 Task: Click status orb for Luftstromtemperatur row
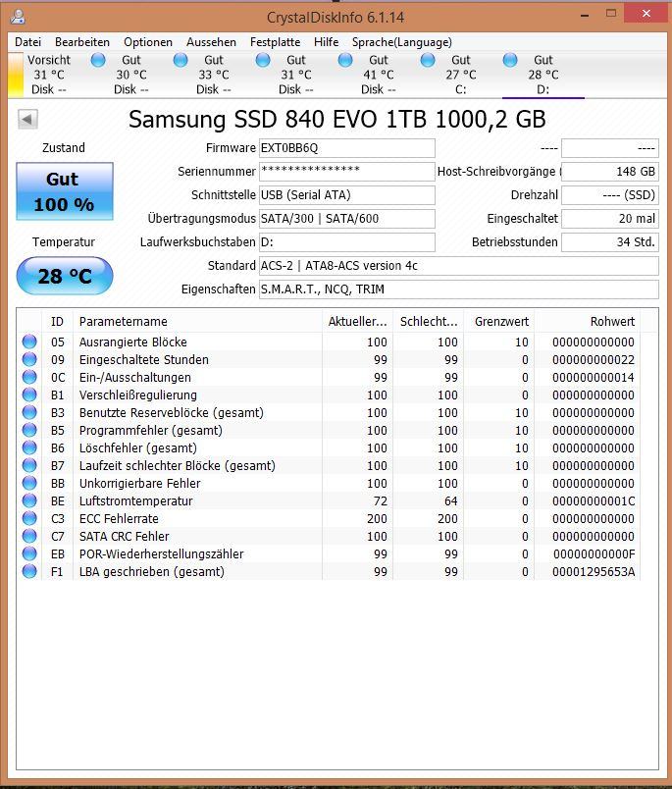pyautogui.click(x=29, y=500)
